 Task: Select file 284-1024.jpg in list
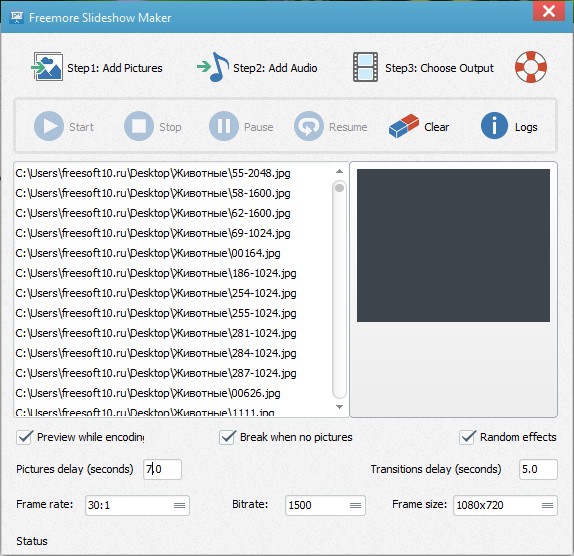coord(156,353)
